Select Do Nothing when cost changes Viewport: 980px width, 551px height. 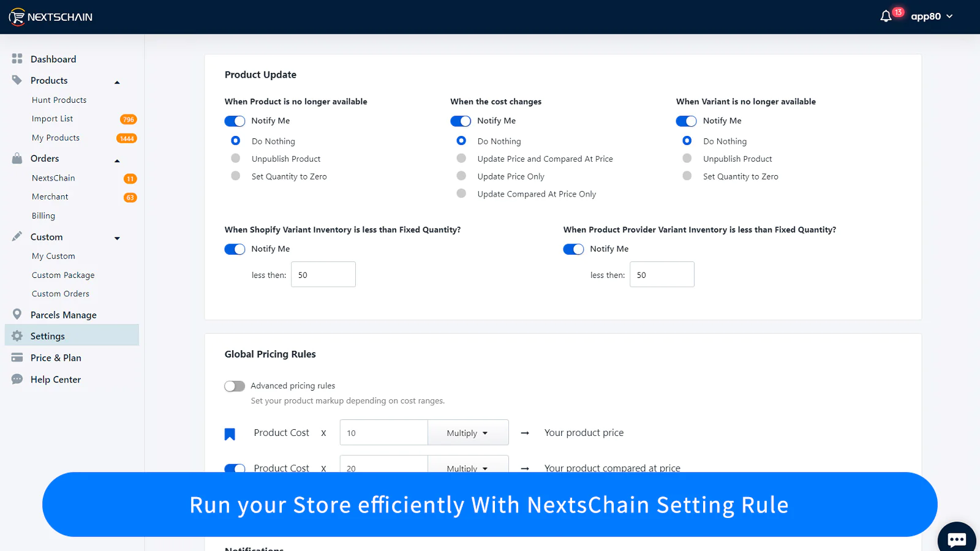click(x=461, y=141)
